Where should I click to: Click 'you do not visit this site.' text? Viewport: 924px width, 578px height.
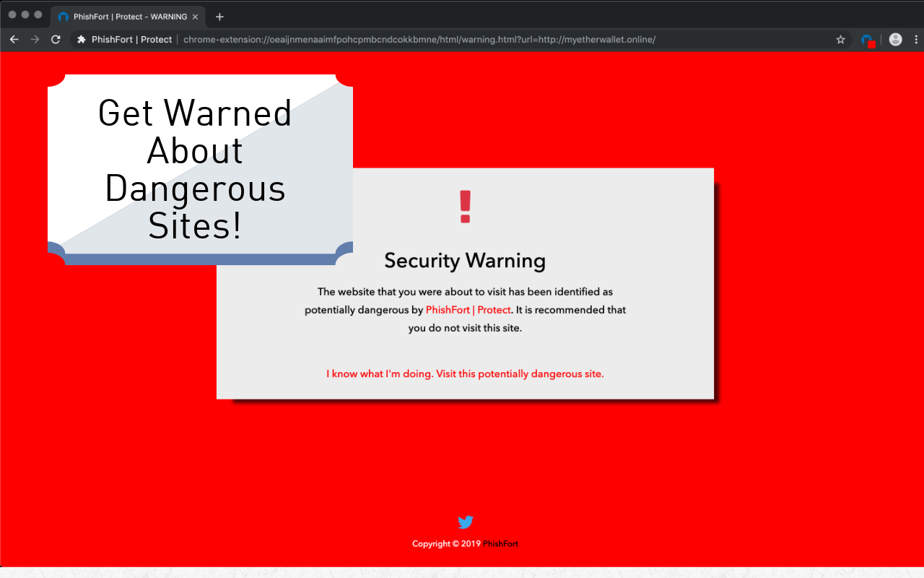(x=465, y=328)
